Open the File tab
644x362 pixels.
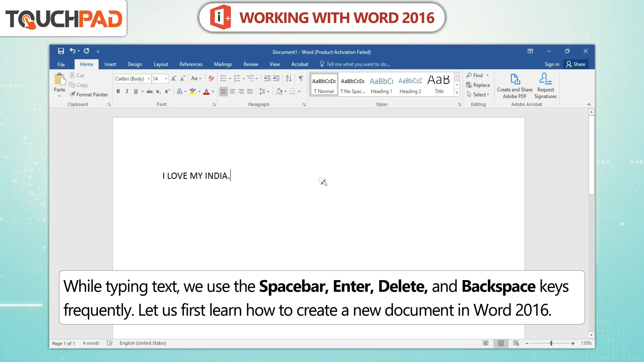(61, 64)
